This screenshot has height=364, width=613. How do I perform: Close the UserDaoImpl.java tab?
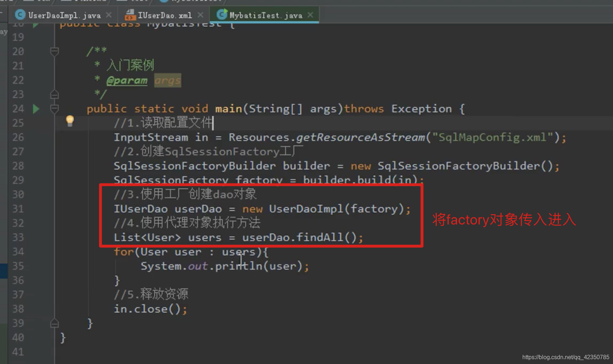[109, 15]
